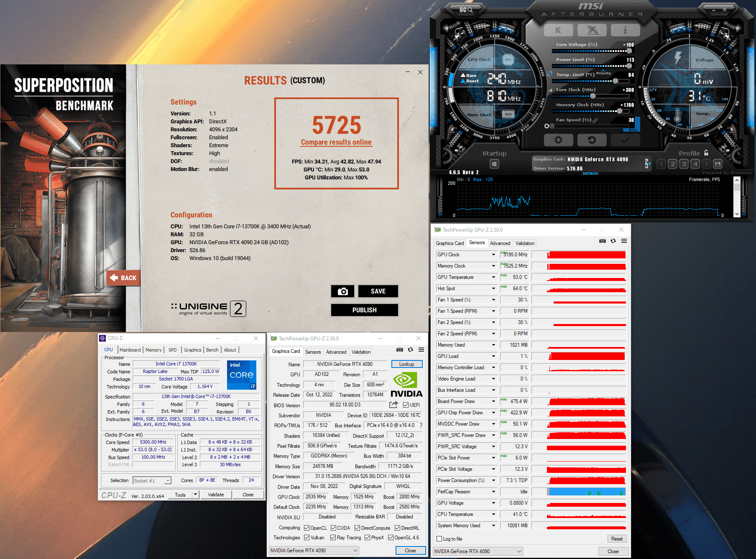Switch to CPU-Z Memory tab
Screen dimensions: 756x559
153,350
